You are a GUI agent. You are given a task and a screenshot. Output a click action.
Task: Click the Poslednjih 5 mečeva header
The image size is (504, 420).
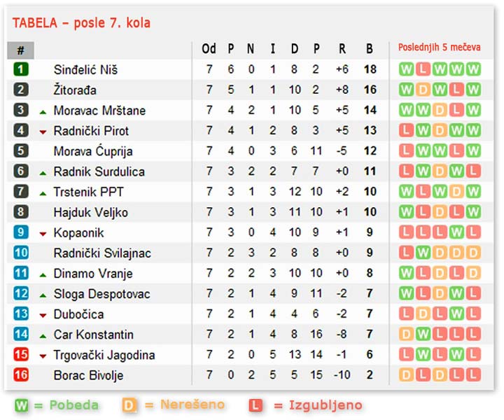[x=440, y=48]
